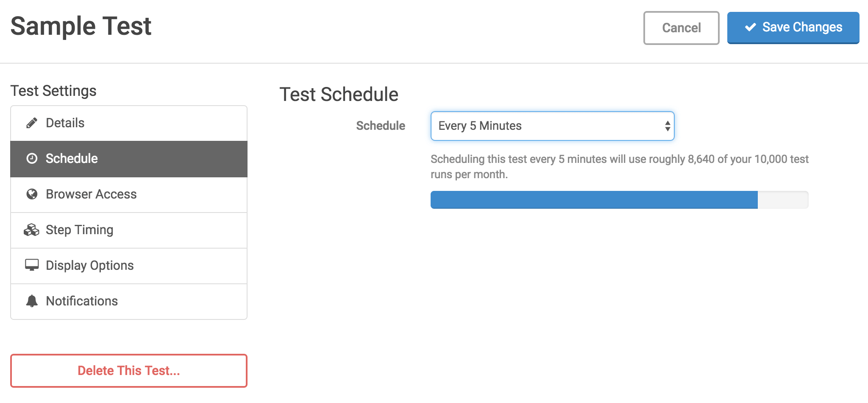Viewport: 868px width, 403px height.
Task: Click the bell icon next to Notifications
Action: click(32, 301)
